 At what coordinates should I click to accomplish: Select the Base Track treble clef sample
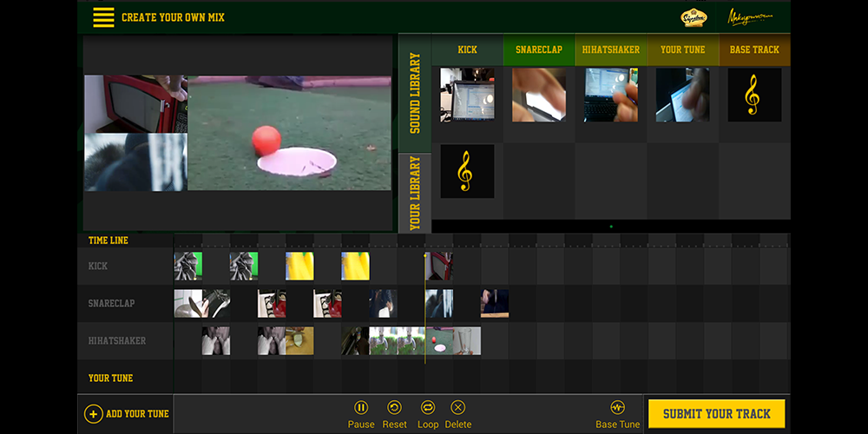754,95
